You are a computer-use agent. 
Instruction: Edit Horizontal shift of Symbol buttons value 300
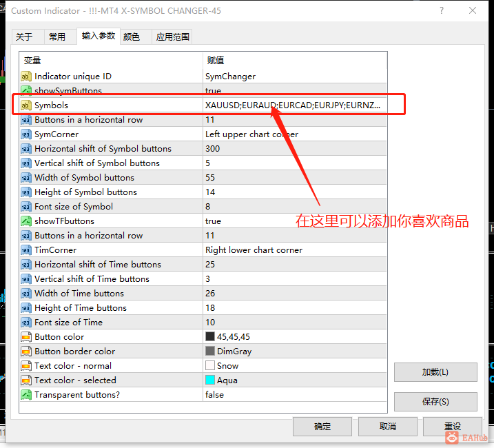(295, 149)
